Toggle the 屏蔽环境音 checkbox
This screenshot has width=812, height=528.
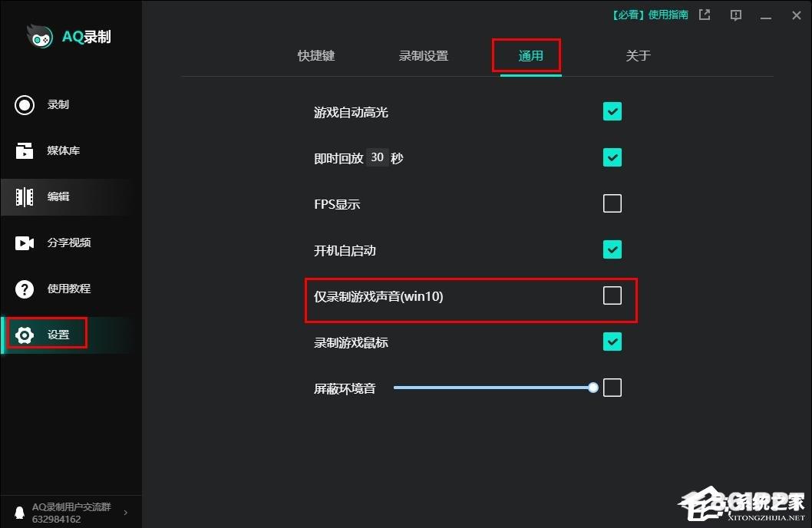point(612,388)
